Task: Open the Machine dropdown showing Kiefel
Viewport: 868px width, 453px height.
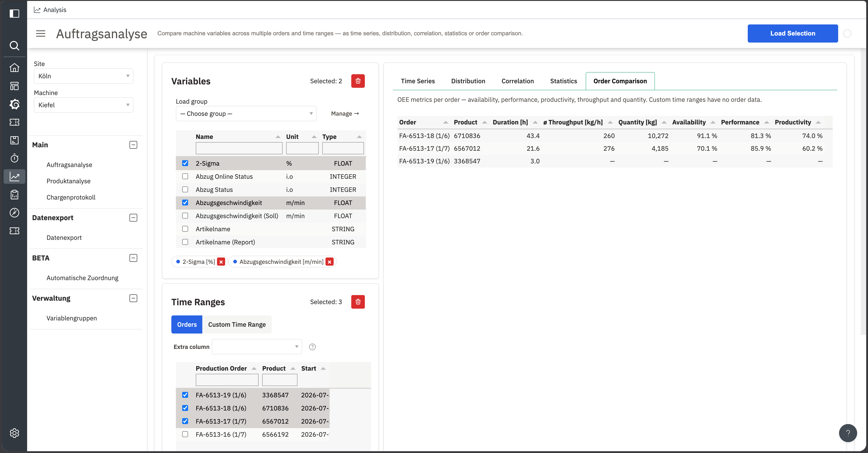Action: coord(84,105)
